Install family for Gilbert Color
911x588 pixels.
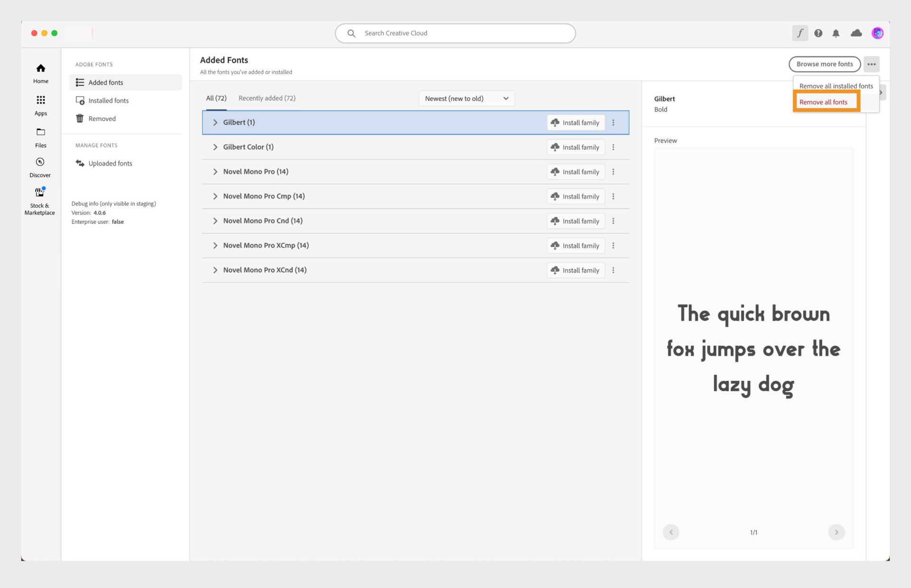[x=576, y=147]
